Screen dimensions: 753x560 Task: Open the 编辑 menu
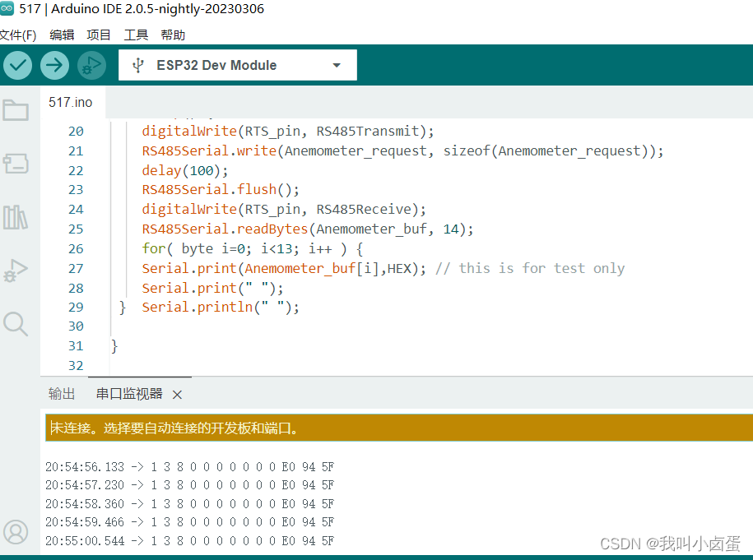coord(62,35)
